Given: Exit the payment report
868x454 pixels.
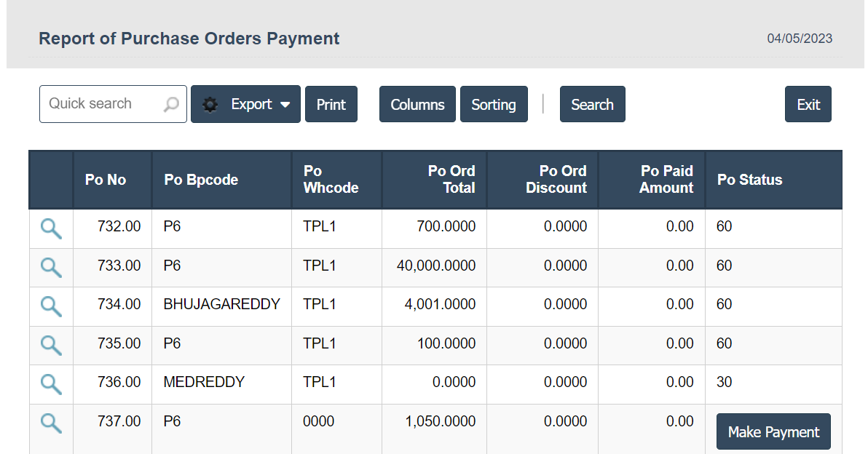Looking at the screenshot, I should (808, 105).
